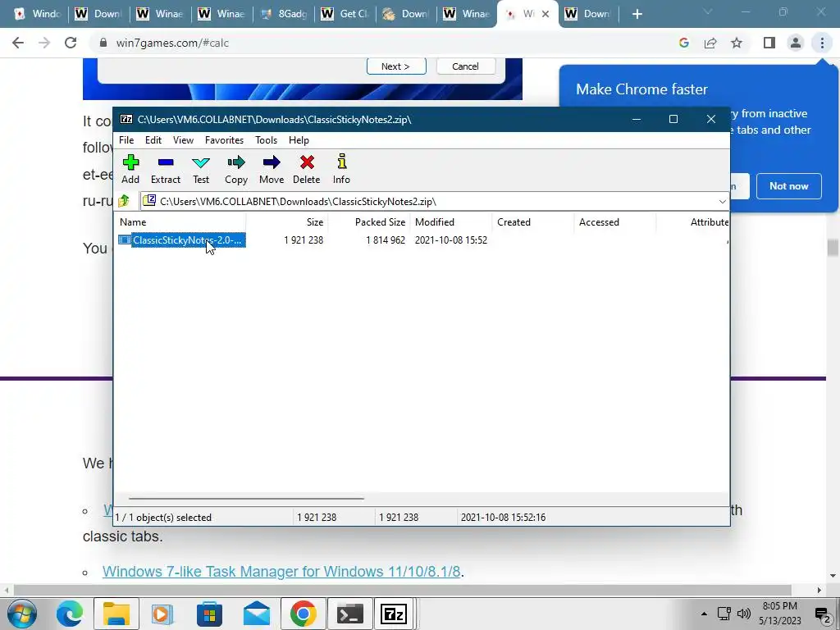This screenshot has width=840, height=630.
Task: Expand the 7-Zip address path dropdown
Action: (722, 202)
